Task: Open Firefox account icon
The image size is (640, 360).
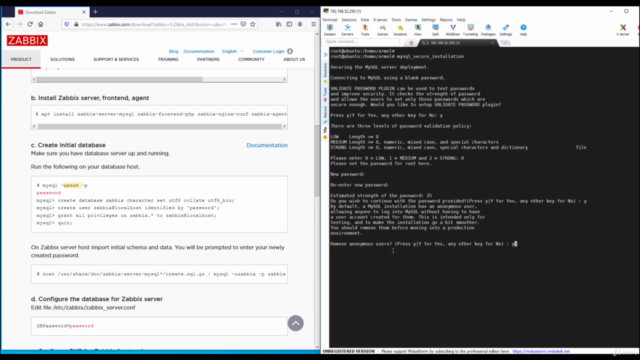Action: click(x=300, y=24)
